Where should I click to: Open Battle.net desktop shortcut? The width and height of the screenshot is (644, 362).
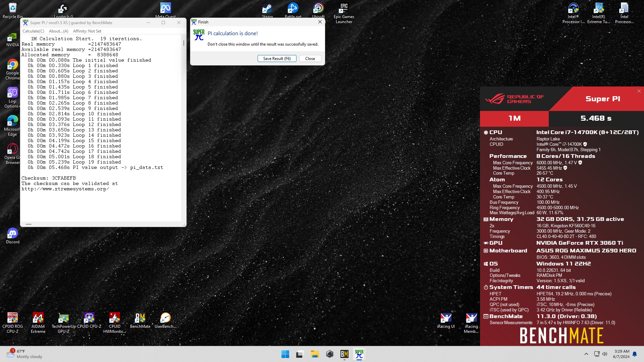tap(293, 10)
